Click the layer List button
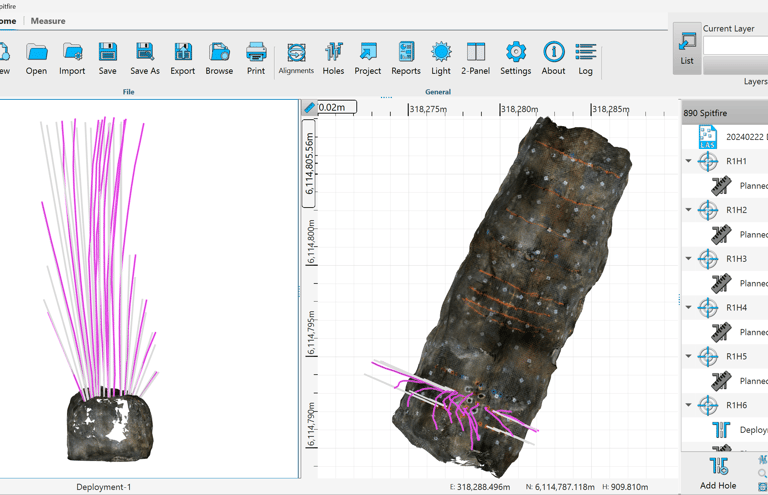The width and height of the screenshot is (768, 495). coord(687,48)
